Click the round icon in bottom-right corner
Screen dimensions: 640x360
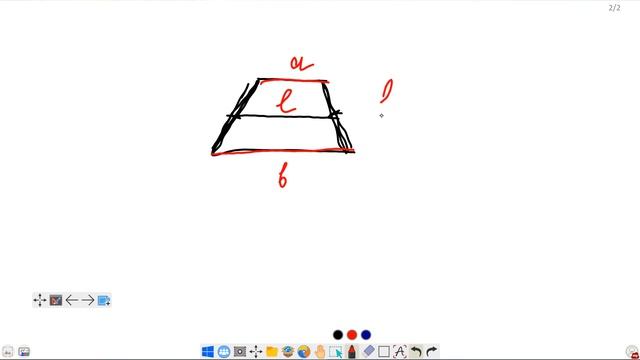pyautogui.click(x=632, y=352)
